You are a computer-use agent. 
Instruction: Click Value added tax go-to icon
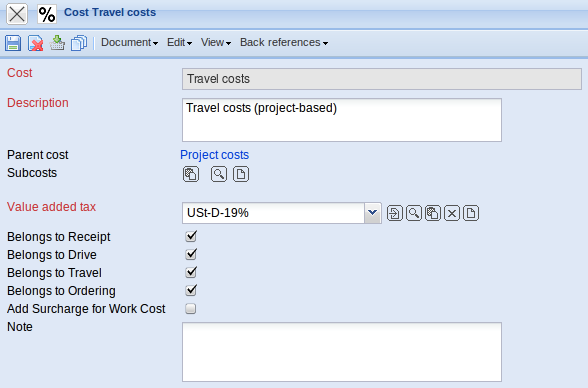coord(394,213)
